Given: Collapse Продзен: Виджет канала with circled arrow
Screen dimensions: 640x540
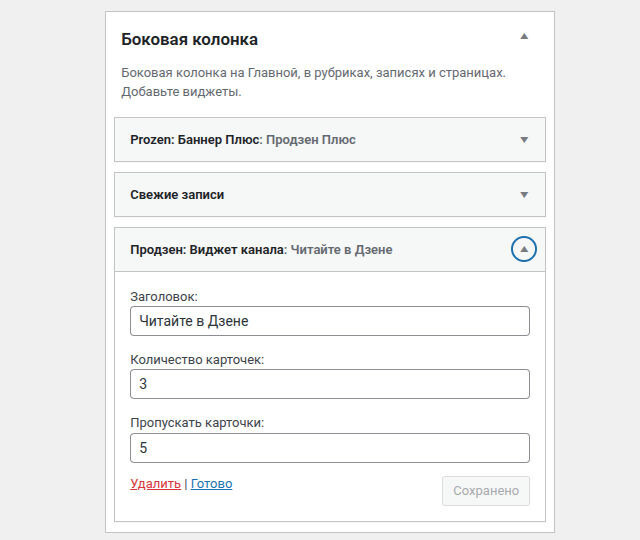Looking at the screenshot, I should pyautogui.click(x=524, y=249).
